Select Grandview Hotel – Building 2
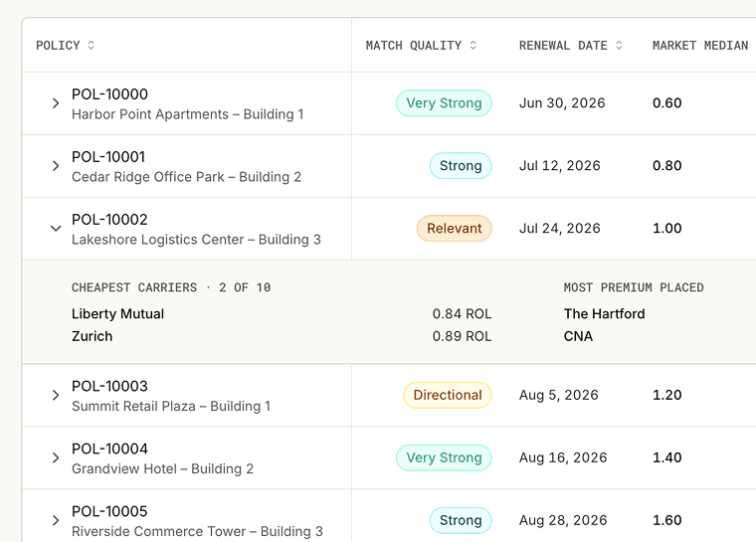756x542 pixels. 162,469
